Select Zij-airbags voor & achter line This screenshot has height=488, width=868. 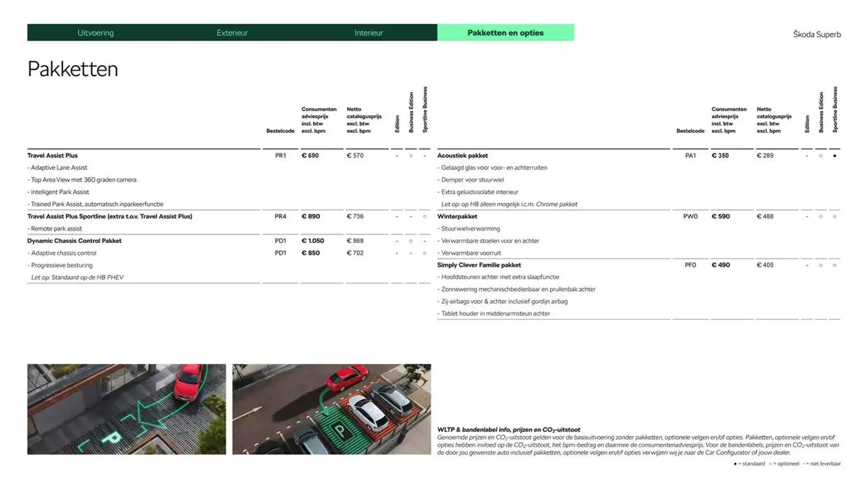tap(502, 301)
